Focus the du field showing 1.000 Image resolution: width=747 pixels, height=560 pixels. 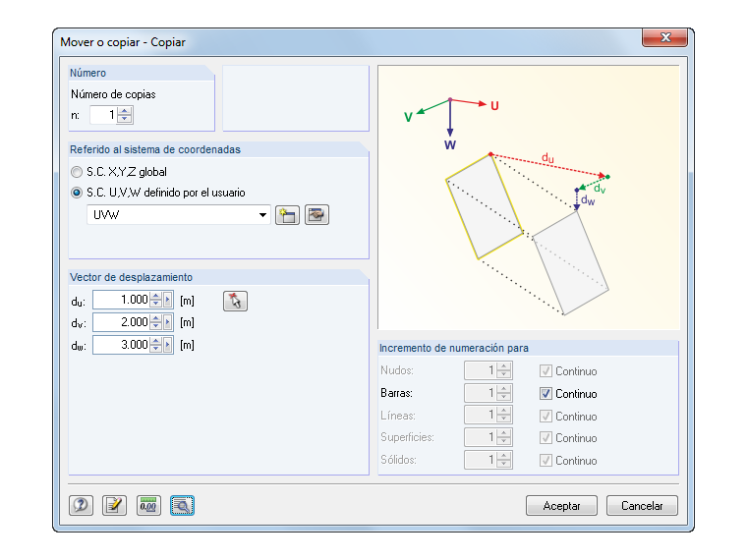tap(122, 300)
